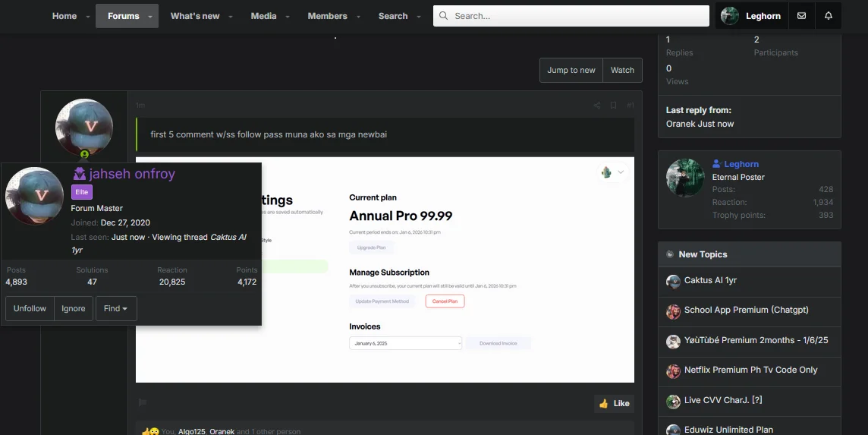This screenshot has height=435, width=868.
Task: Click the thumbs-up reaction emoji summary
Action: click(150, 431)
